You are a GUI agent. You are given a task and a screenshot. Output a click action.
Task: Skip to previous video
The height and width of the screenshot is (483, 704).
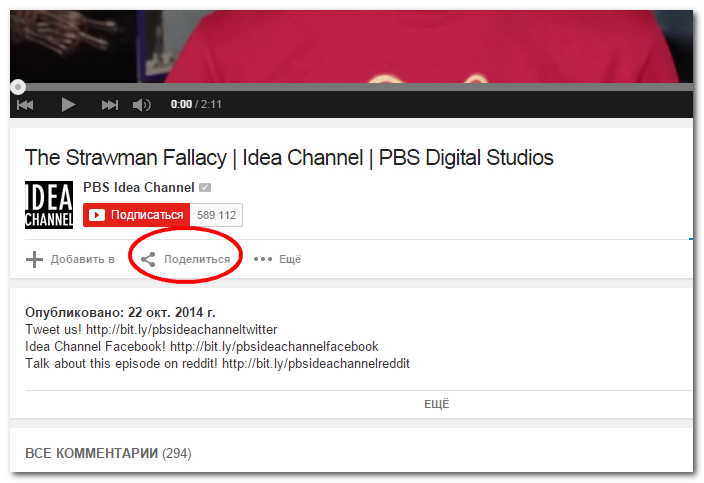[25, 105]
